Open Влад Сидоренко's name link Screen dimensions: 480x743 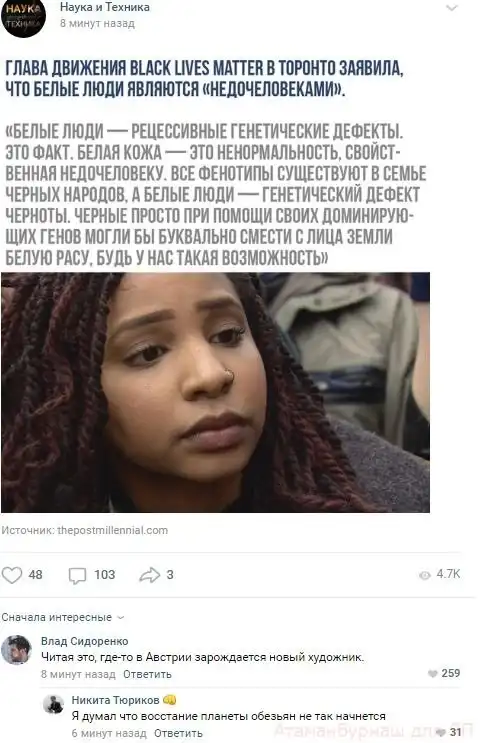[x=85, y=641]
